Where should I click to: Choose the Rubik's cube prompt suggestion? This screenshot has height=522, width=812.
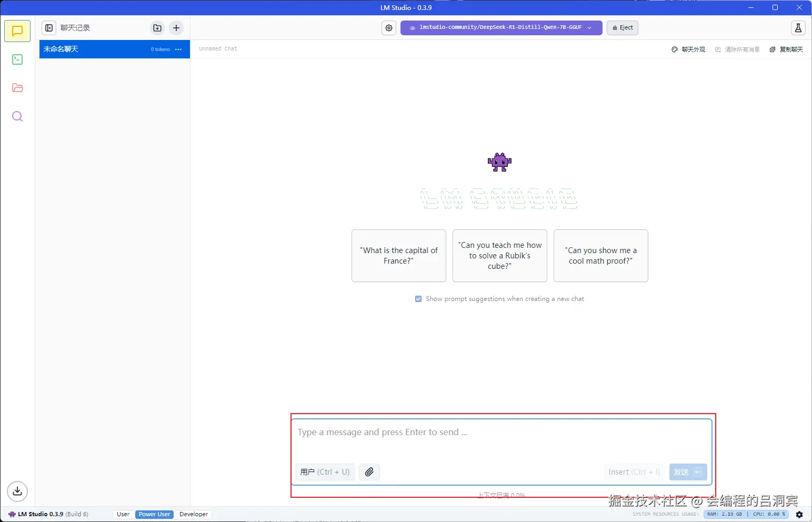pos(500,256)
